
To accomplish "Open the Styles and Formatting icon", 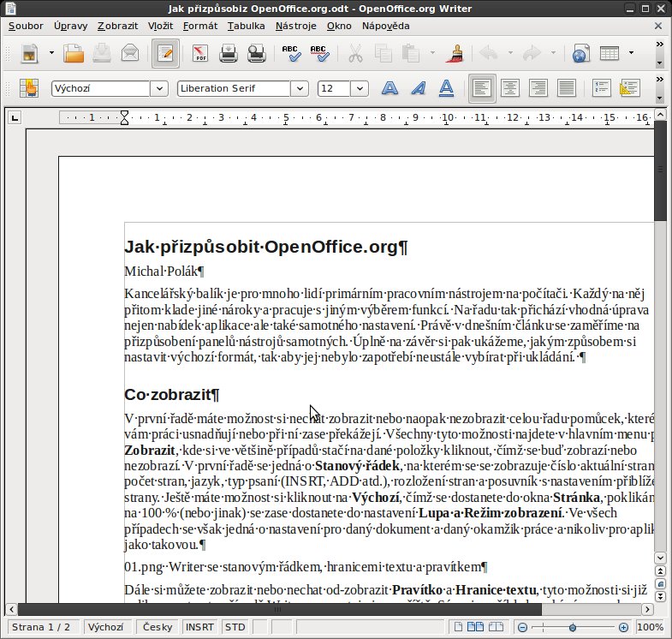I will point(29,88).
